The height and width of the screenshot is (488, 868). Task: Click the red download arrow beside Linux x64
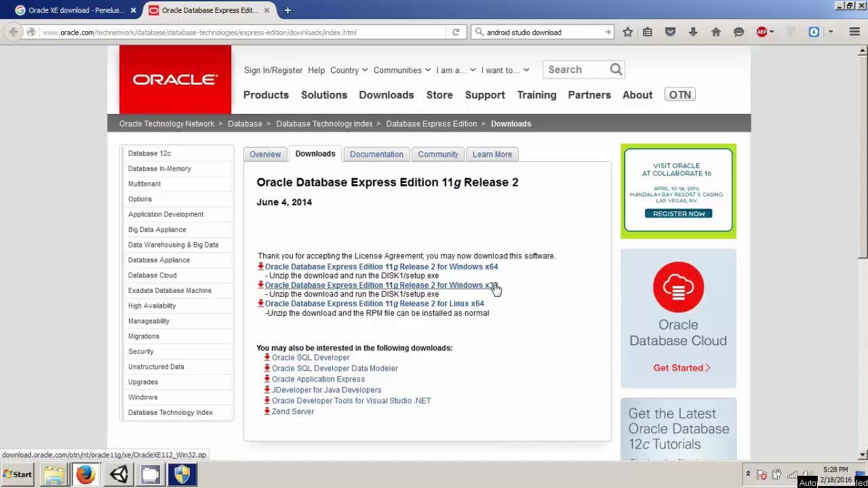click(260, 304)
